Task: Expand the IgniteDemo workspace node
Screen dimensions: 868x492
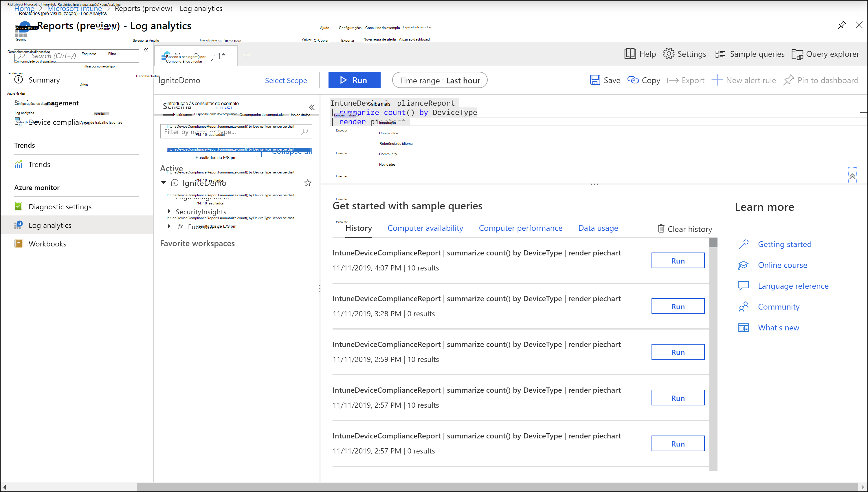Action: tap(163, 182)
